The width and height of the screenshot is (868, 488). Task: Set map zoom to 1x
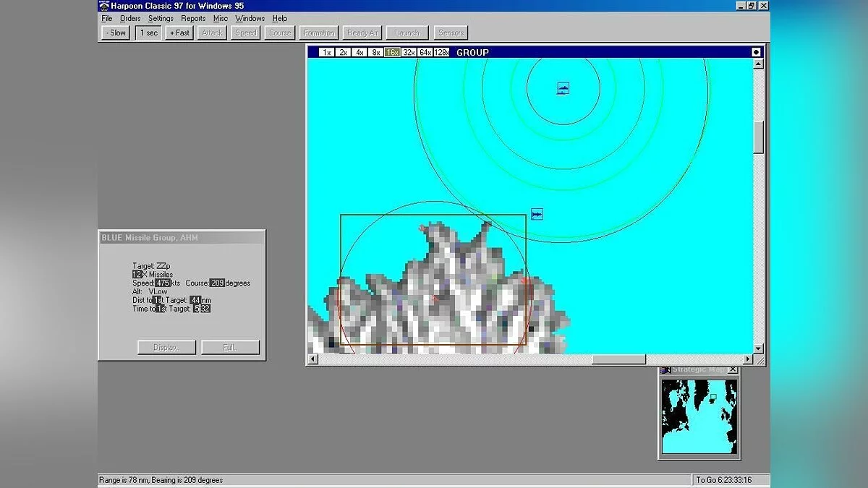pos(326,52)
